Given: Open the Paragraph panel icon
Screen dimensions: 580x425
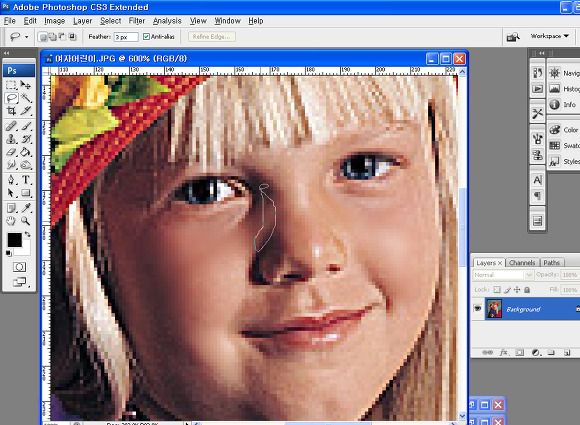Looking at the screenshot, I should coord(537,196).
